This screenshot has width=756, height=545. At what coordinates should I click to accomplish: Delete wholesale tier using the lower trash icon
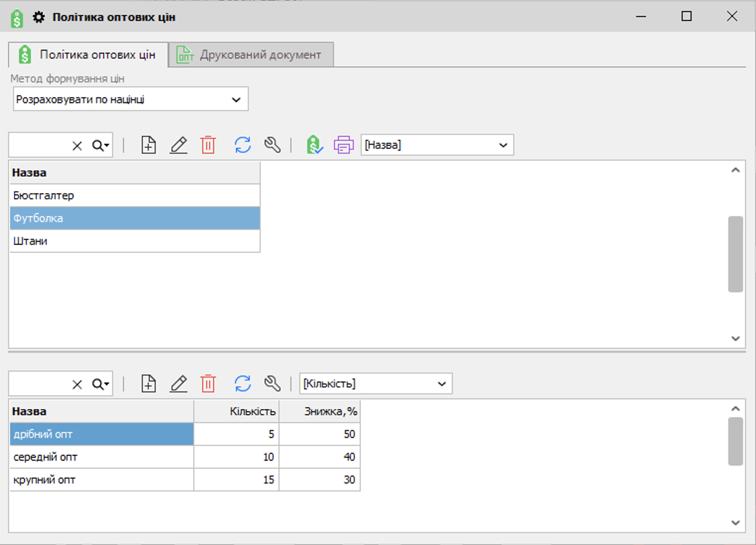coord(208,384)
